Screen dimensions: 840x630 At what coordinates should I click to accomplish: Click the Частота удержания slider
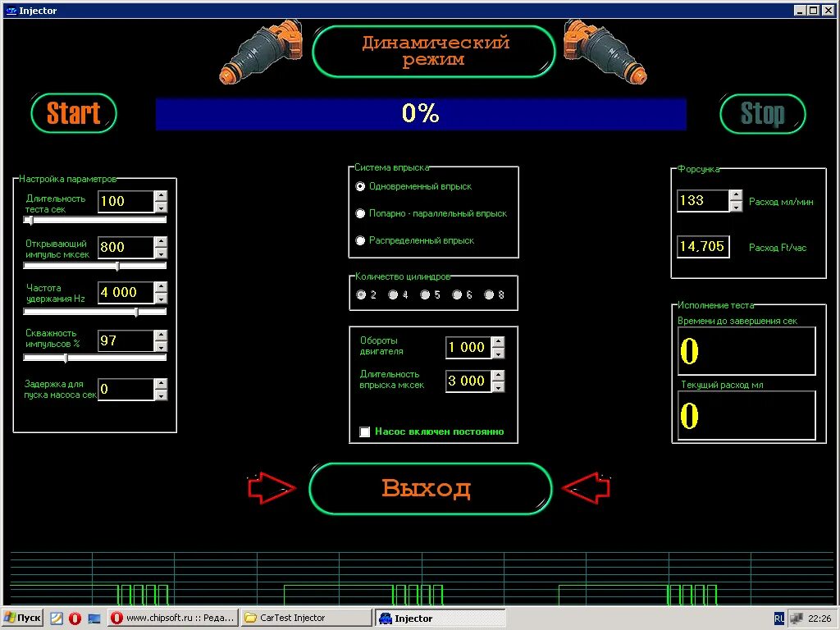(95, 311)
